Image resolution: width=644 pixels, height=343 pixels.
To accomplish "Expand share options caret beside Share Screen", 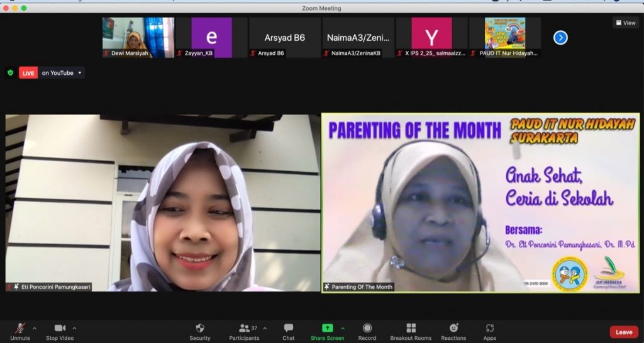I will coord(343,329).
